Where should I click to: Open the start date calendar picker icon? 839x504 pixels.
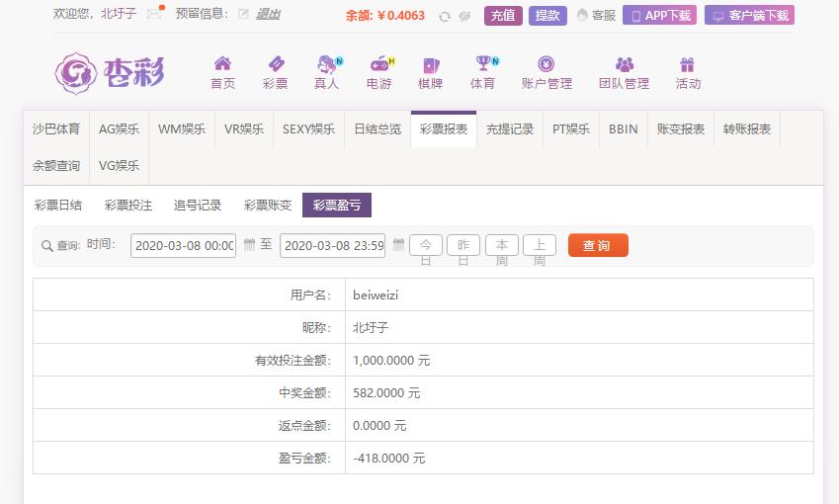[249, 244]
